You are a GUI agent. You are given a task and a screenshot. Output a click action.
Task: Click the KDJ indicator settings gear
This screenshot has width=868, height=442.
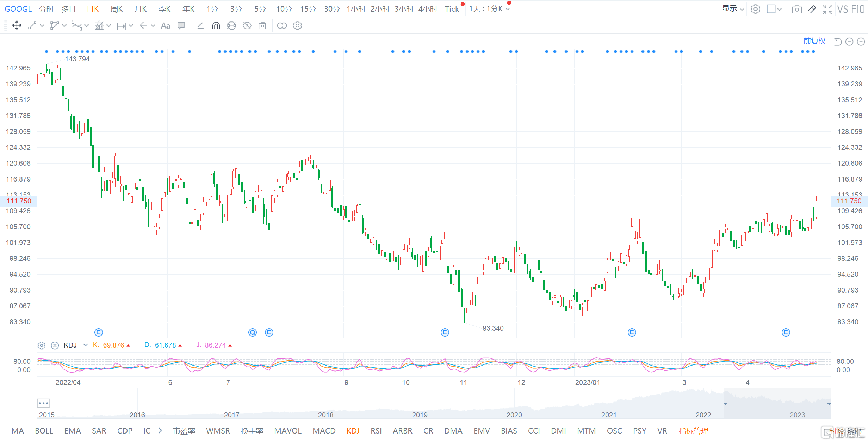(42, 345)
